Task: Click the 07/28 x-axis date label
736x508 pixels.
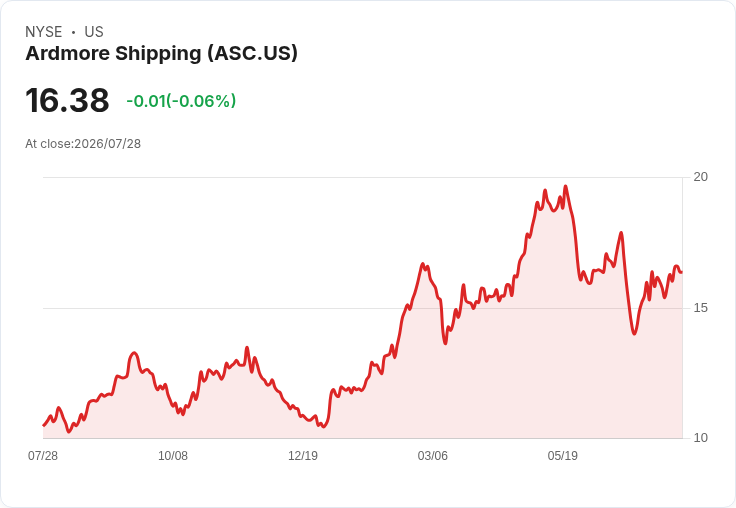Action: point(43,456)
